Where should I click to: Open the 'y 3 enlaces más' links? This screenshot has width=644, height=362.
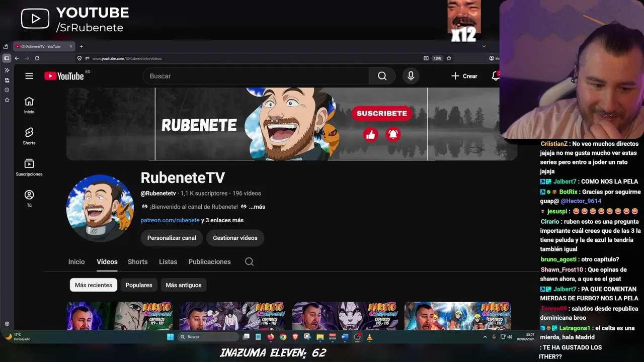pos(222,220)
